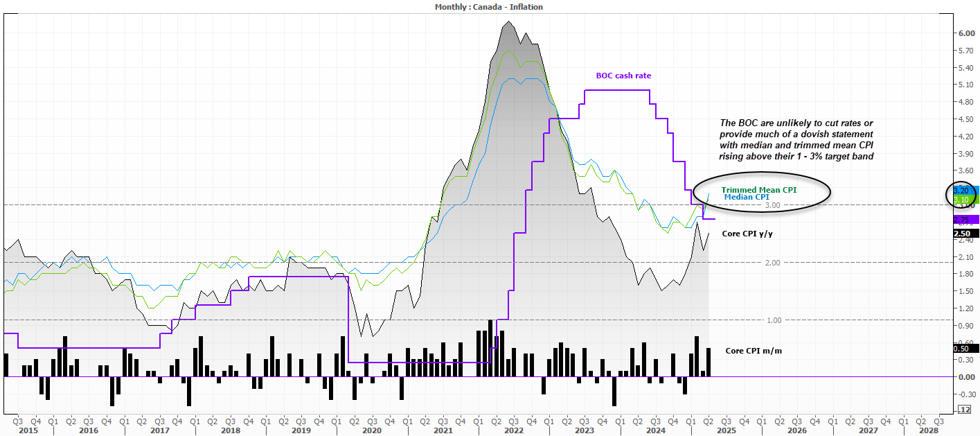Click the .12 decimal precision box
Screen dimensions: 980x436
point(963,409)
